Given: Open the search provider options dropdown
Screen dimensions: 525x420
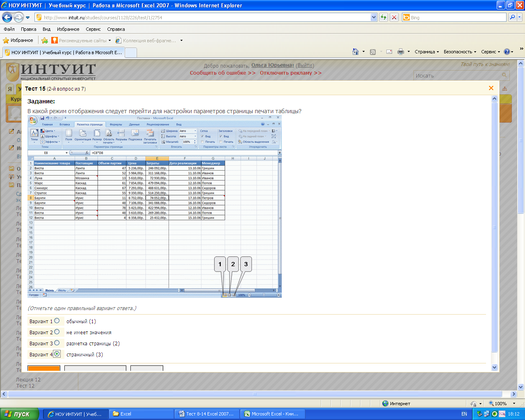Looking at the screenshot, I should 520,17.
